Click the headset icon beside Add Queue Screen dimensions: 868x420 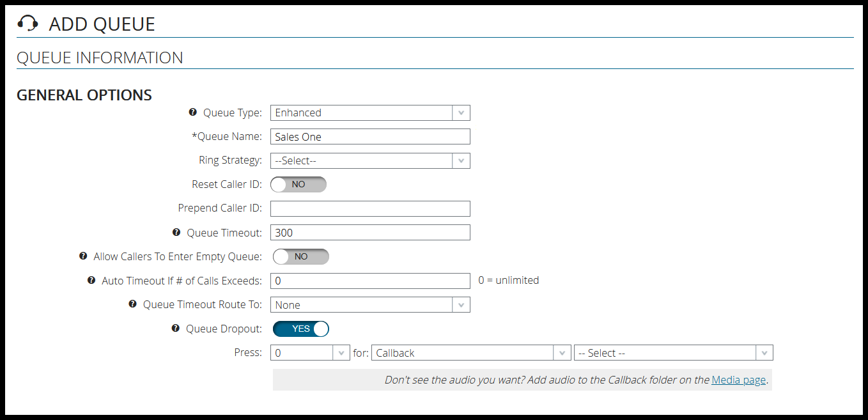(x=27, y=24)
